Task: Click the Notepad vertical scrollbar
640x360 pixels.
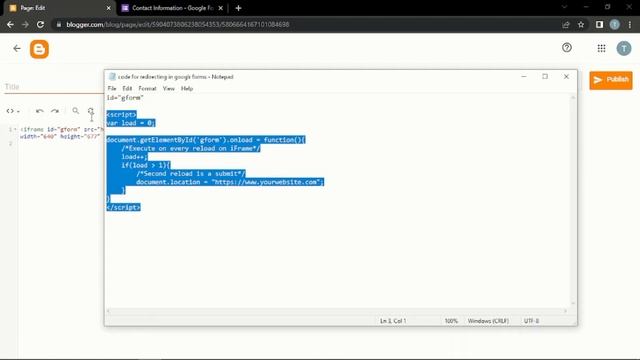Action: [x=573, y=200]
